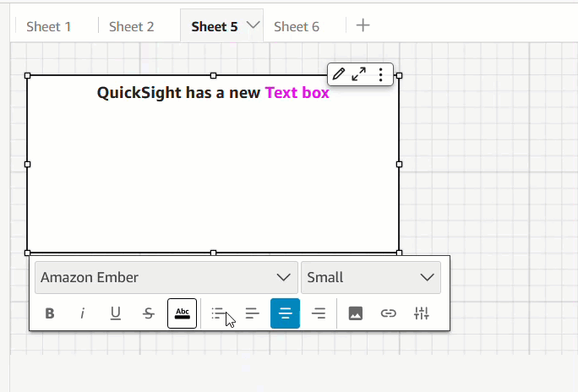Viewport: 578px width, 392px height.
Task: Click the top-middle resize handle
Action: coord(214,75)
